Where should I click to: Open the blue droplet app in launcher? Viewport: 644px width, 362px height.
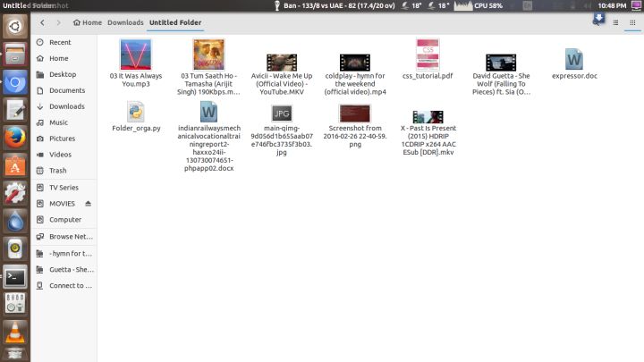pos(15,222)
